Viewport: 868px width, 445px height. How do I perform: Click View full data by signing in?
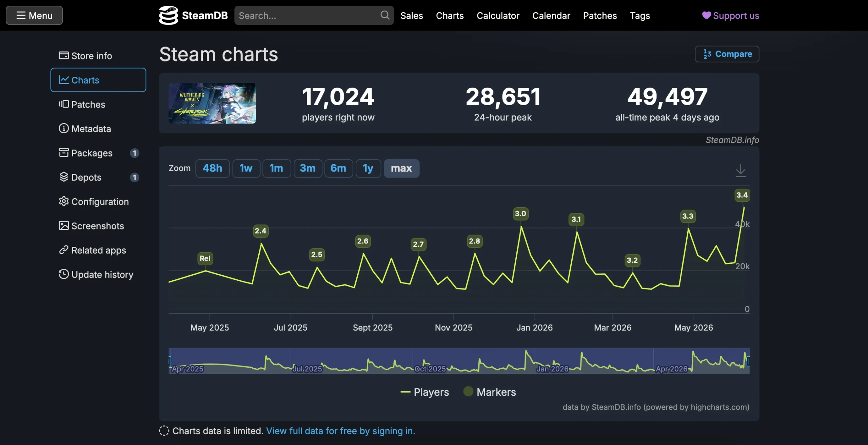[x=340, y=431]
